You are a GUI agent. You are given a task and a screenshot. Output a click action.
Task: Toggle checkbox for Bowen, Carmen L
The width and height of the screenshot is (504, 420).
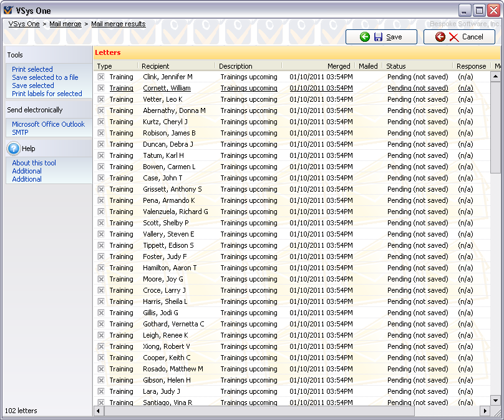(x=101, y=167)
